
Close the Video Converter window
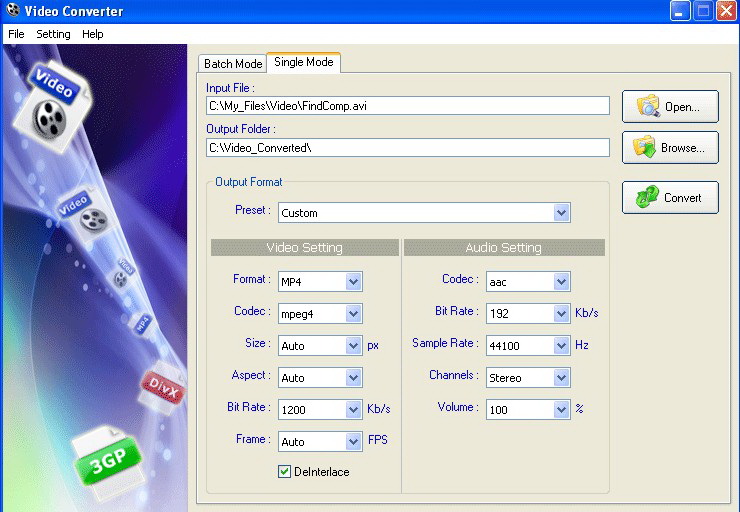tap(726, 11)
